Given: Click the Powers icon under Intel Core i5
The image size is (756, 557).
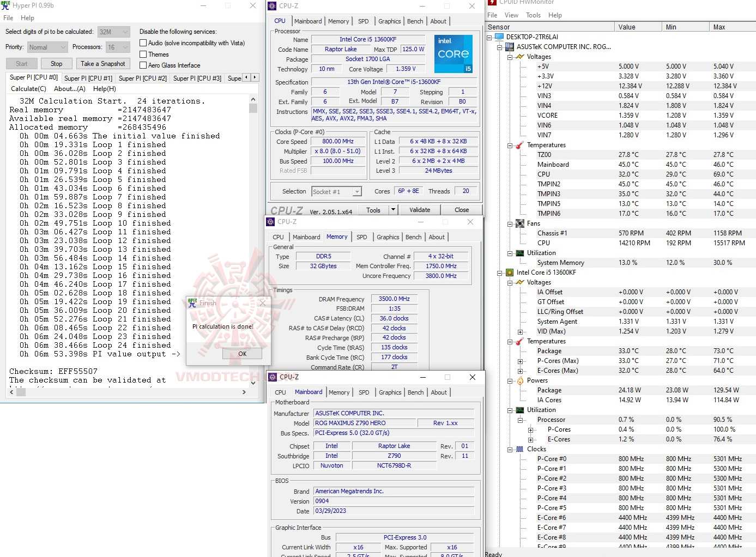Looking at the screenshot, I should point(519,380).
